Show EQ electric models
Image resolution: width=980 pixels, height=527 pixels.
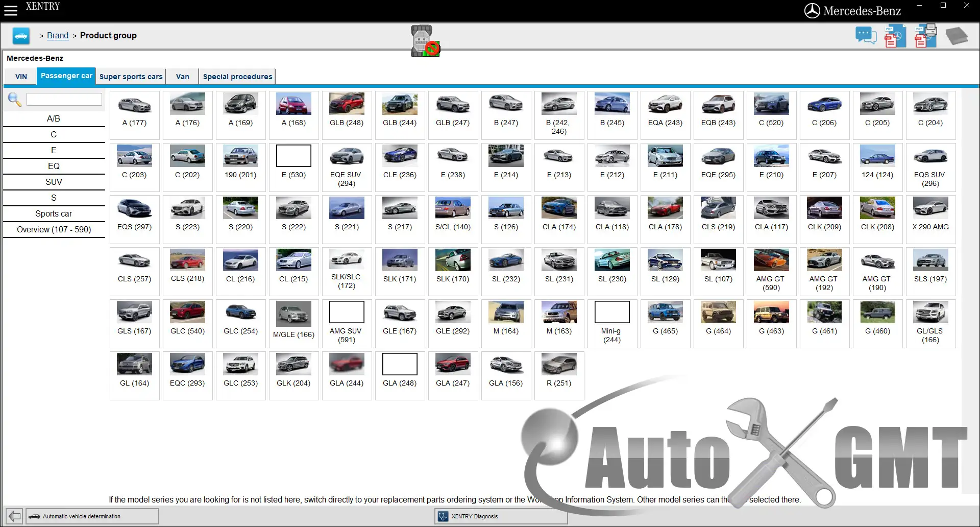coord(54,166)
